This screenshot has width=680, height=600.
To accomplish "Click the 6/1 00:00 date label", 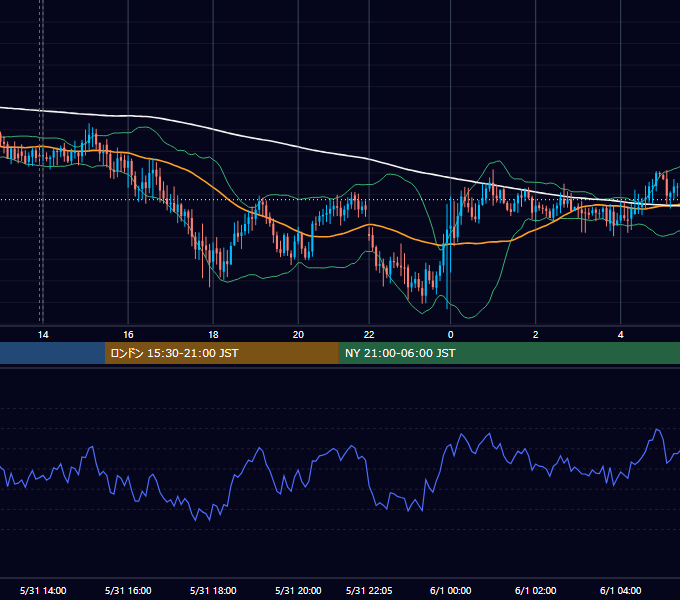I will click(451, 590).
